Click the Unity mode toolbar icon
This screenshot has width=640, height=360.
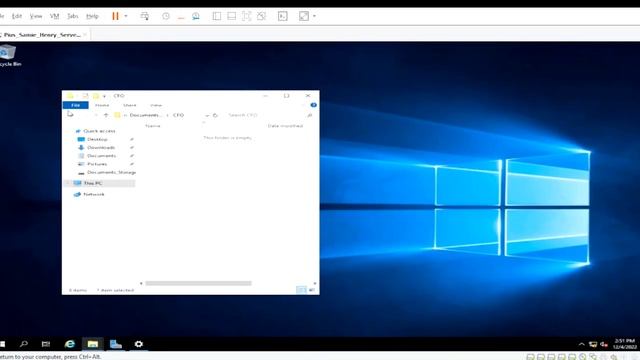pos(262,16)
